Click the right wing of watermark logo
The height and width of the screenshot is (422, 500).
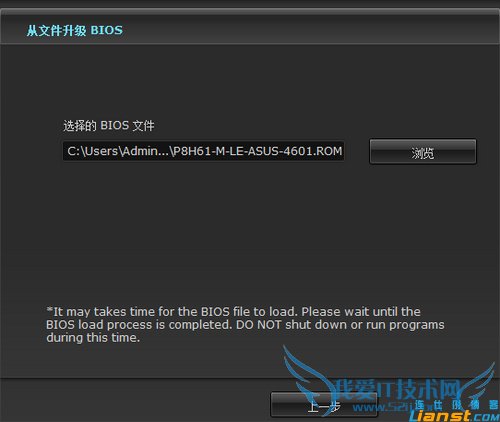(480, 382)
